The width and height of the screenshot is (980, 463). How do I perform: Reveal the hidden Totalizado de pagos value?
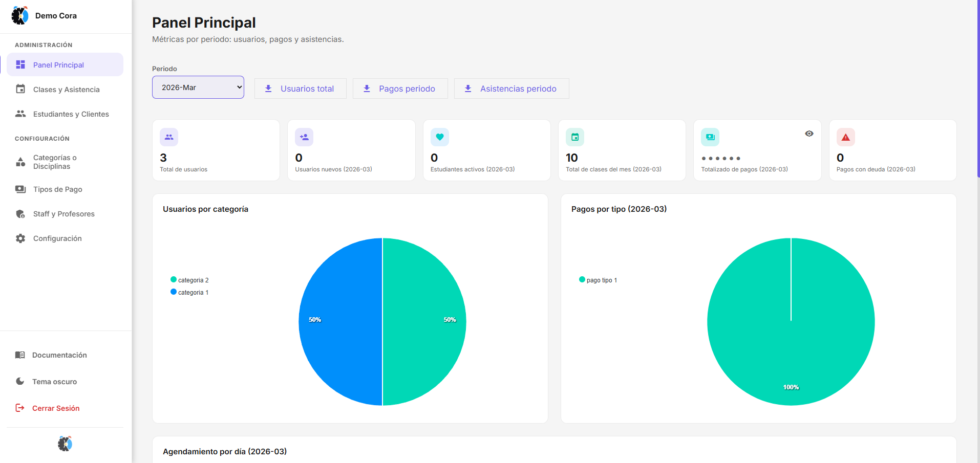[809, 133]
